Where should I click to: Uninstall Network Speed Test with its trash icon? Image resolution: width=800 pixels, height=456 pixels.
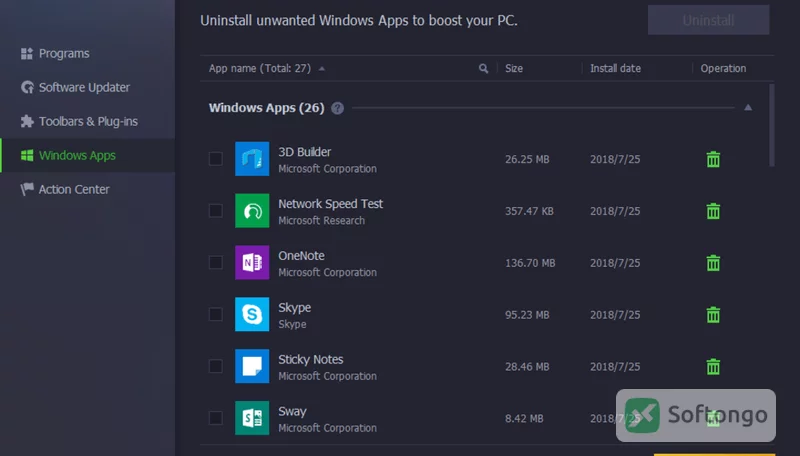tap(713, 211)
